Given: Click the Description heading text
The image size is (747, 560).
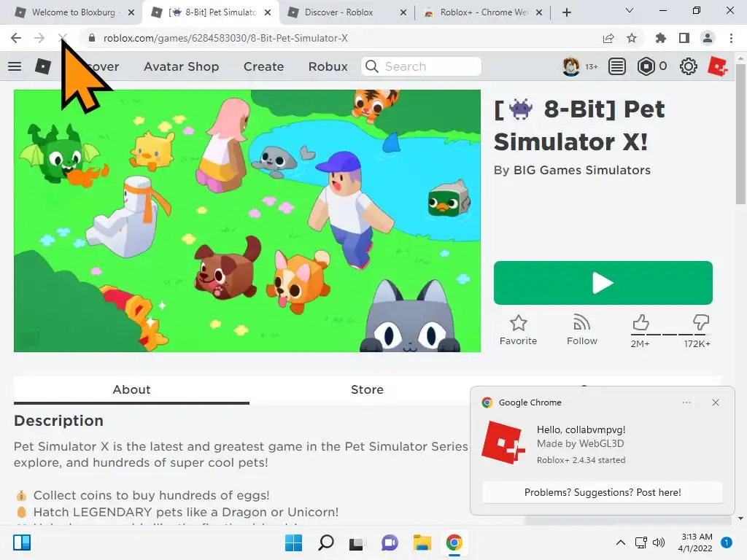Looking at the screenshot, I should [58, 421].
